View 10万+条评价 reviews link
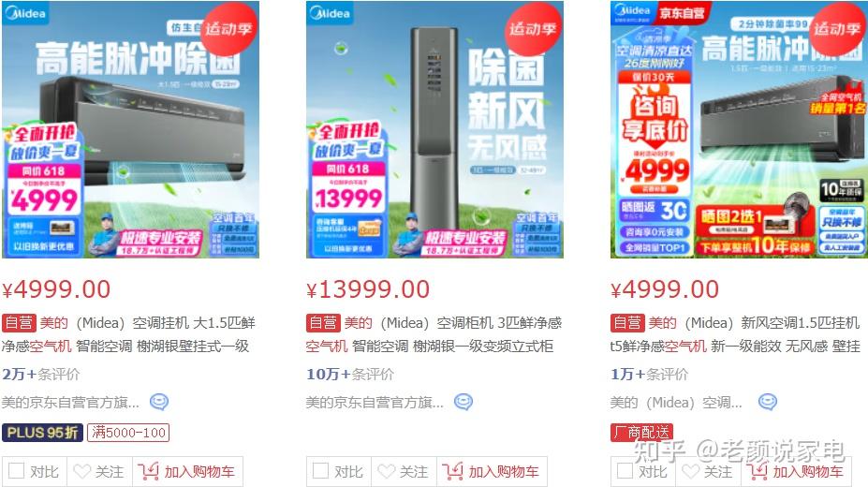Screen dimensions: 868x487 click(350, 374)
